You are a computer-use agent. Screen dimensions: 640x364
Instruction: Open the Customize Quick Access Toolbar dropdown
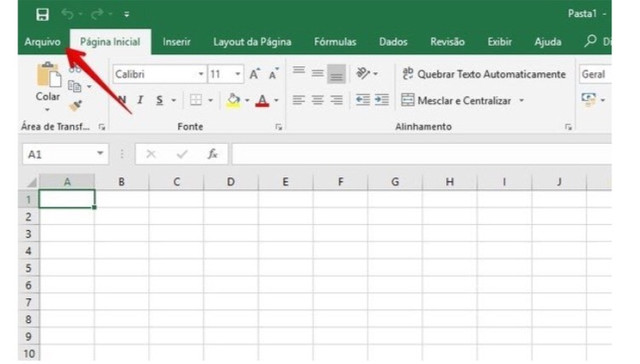[x=127, y=14]
